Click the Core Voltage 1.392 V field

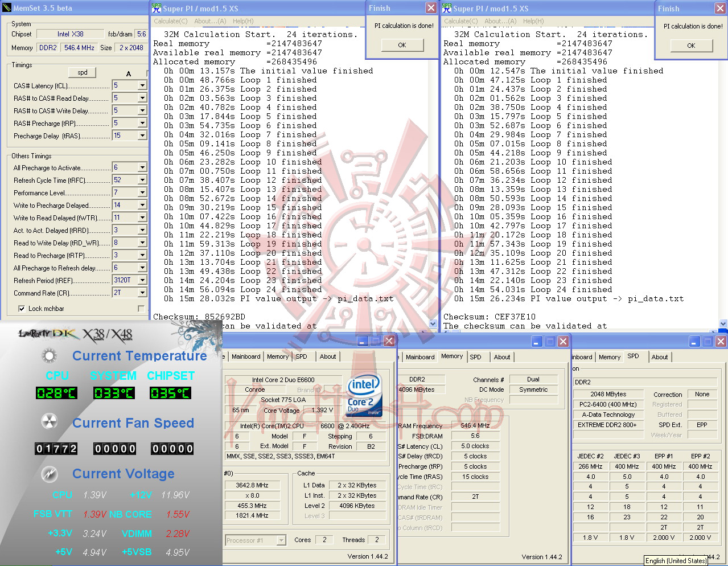[x=323, y=410]
